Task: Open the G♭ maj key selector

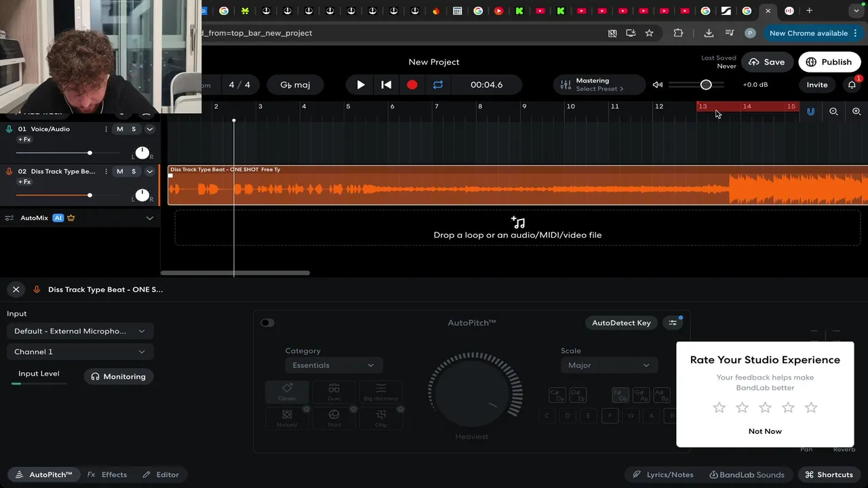Action: (295, 85)
